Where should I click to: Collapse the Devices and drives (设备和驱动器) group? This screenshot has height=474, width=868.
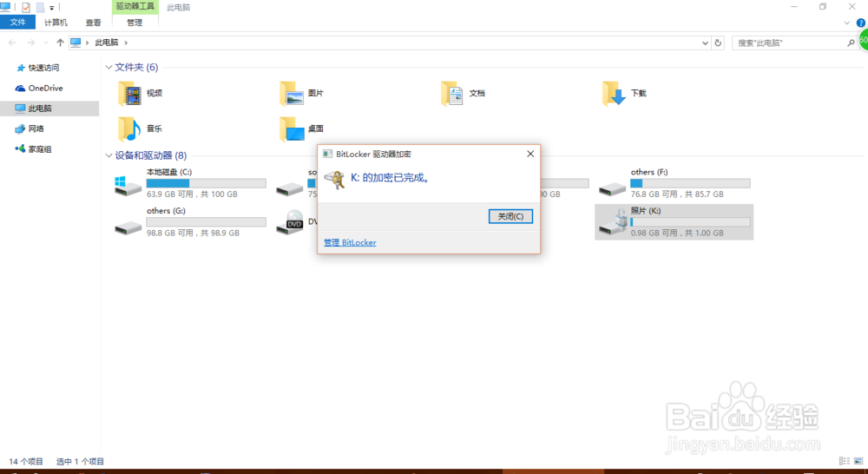coord(108,155)
